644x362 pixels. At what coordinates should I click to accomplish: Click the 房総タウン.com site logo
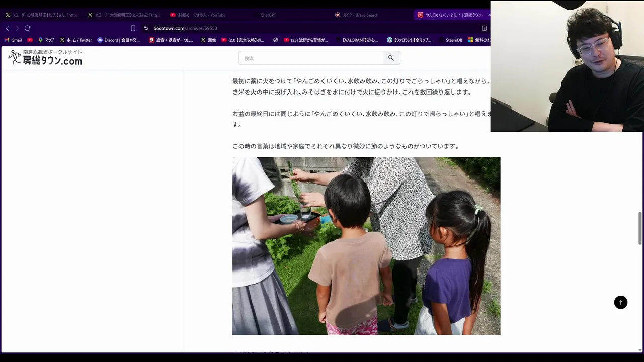click(45, 58)
